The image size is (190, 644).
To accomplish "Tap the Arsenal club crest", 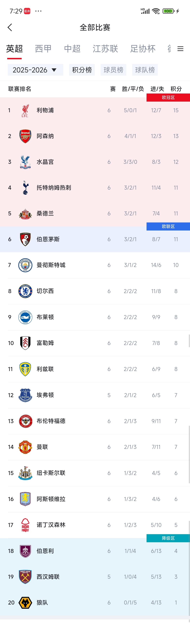I will tap(25, 136).
